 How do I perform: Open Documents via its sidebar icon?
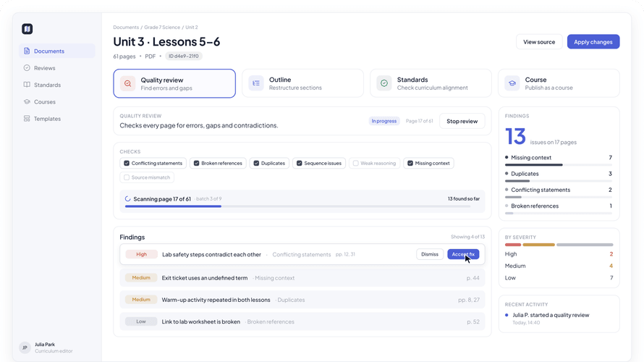(27, 51)
